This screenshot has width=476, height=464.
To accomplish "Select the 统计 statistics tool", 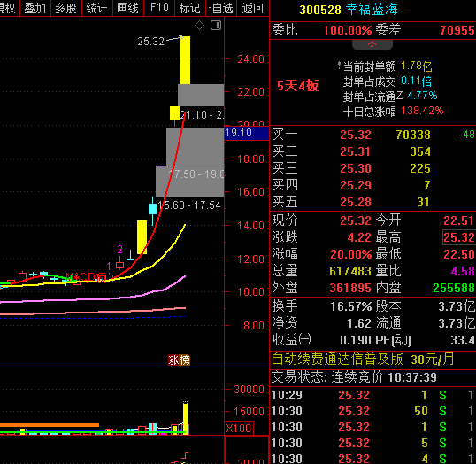I will (97, 8).
